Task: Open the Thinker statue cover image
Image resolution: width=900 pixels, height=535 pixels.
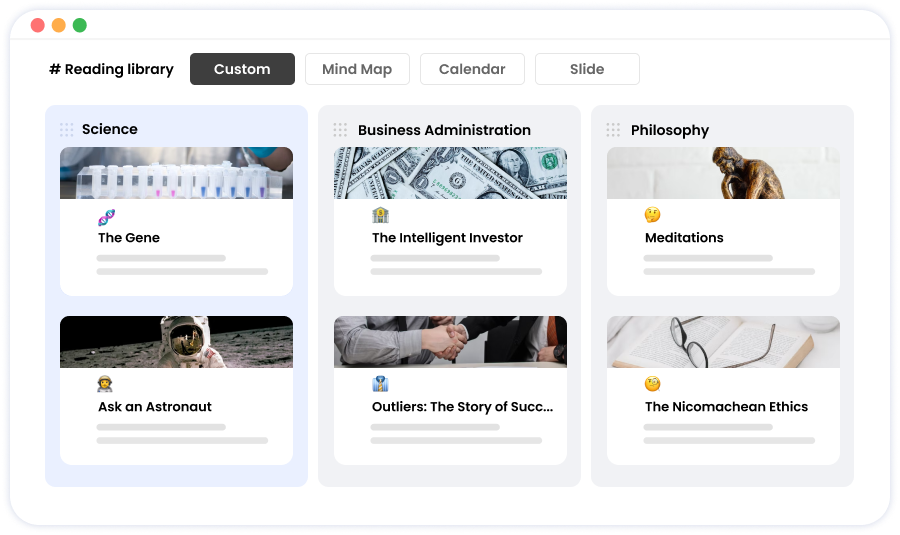Action: (723, 173)
